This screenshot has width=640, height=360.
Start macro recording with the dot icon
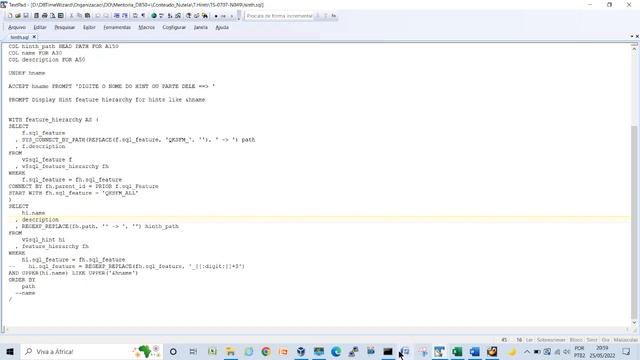pyautogui.click(x=216, y=16)
